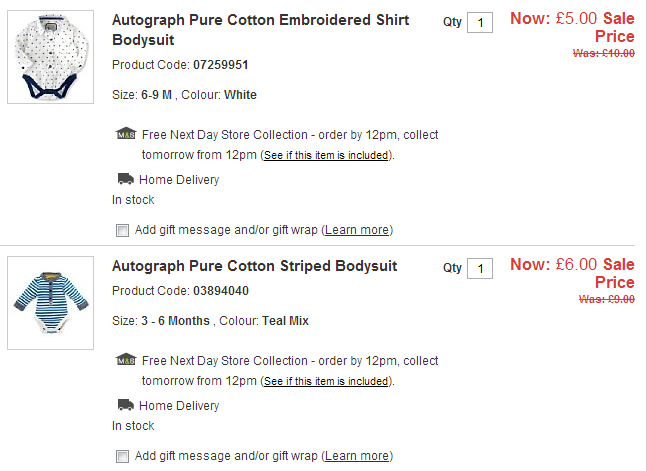This screenshot has width=647, height=471.
Task: Tick gift wrap checkbox for Embroidered Shirt Bodysuit
Action: tap(122, 230)
